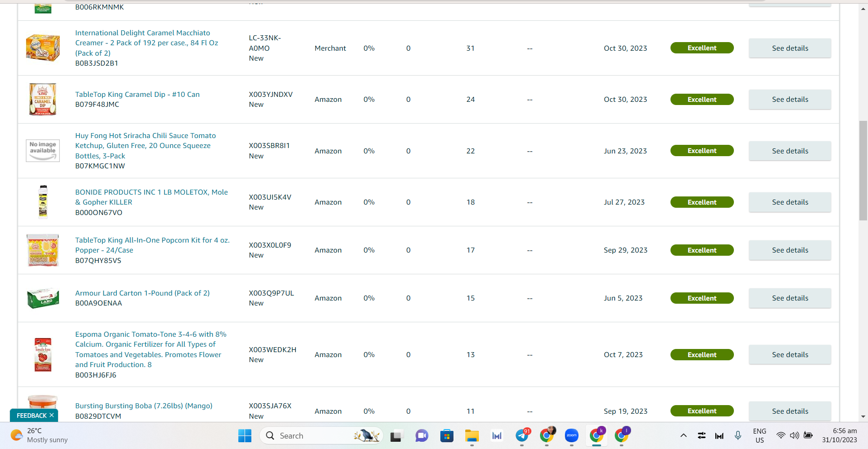Open volume control in system tray
The height and width of the screenshot is (449, 868).
(x=794, y=435)
